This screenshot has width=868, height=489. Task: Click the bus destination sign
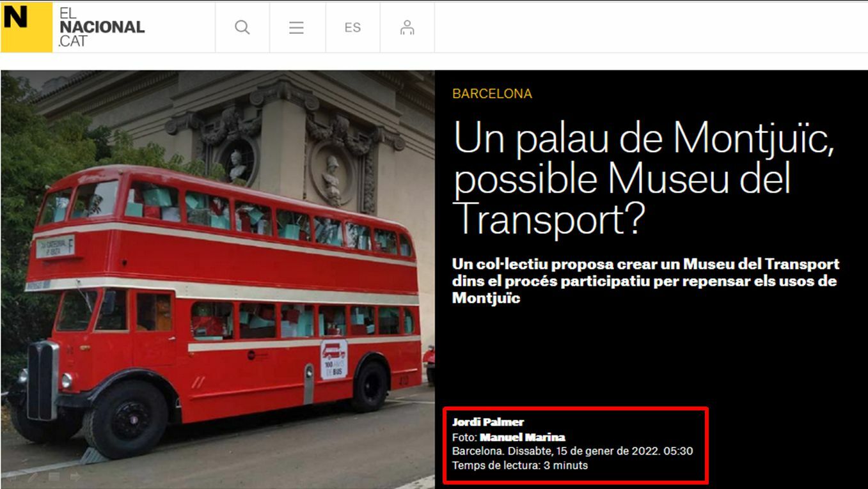tap(55, 246)
